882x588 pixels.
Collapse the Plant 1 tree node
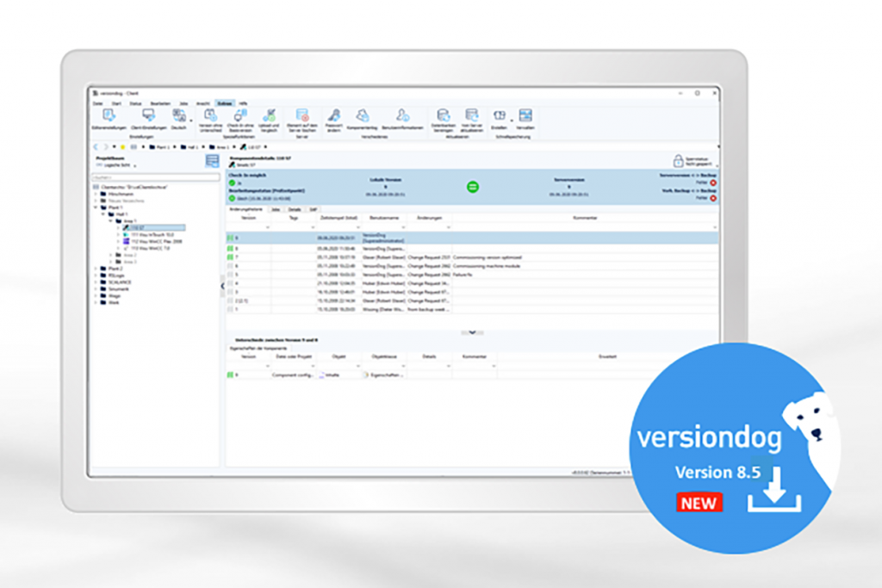(x=96, y=207)
